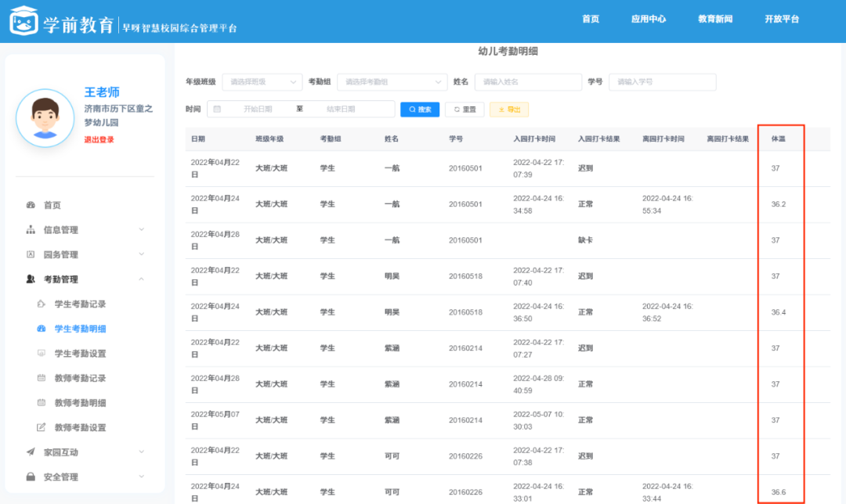Click the 家园互动 paper plane icon
This screenshot has height=504, width=846.
pos(31,452)
